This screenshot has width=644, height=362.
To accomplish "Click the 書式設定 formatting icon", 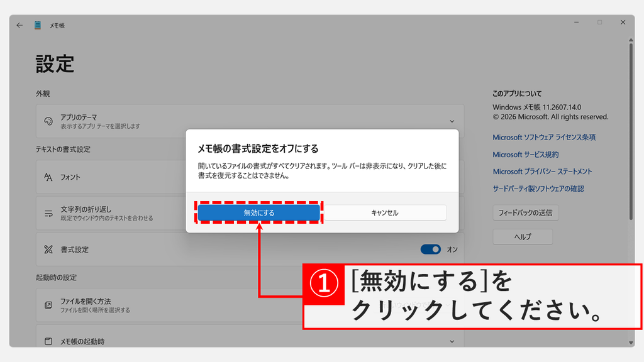I will (x=48, y=250).
